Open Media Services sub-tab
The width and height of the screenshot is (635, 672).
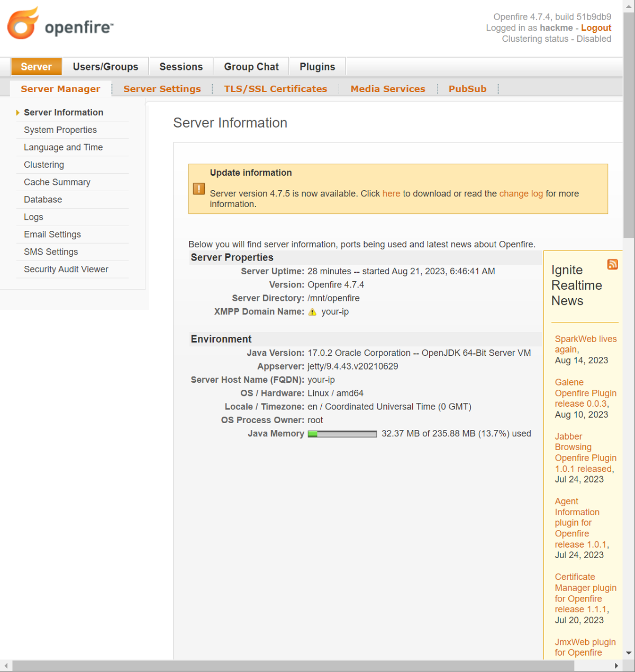pyautogui.click(x=388, y=89)
